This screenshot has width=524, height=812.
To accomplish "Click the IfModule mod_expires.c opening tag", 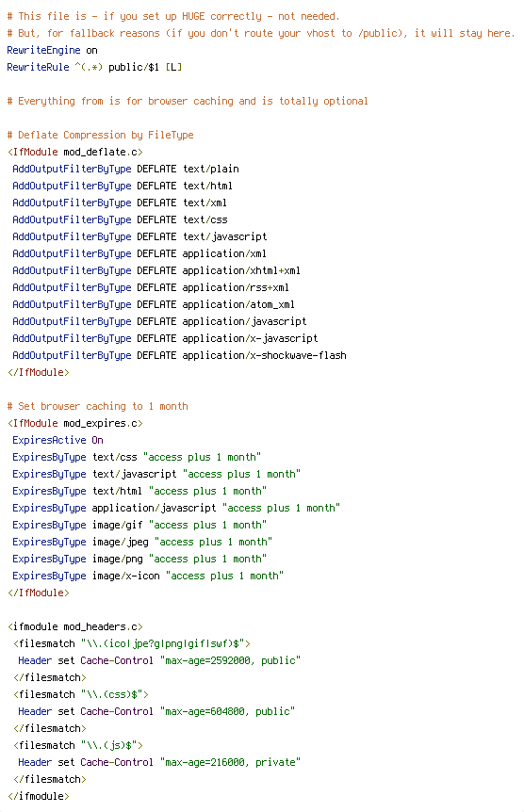I will (75, 423).
